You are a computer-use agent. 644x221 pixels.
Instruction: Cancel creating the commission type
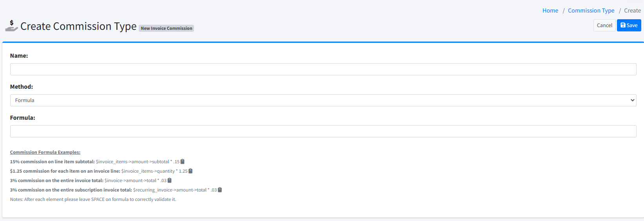point(604,25)
